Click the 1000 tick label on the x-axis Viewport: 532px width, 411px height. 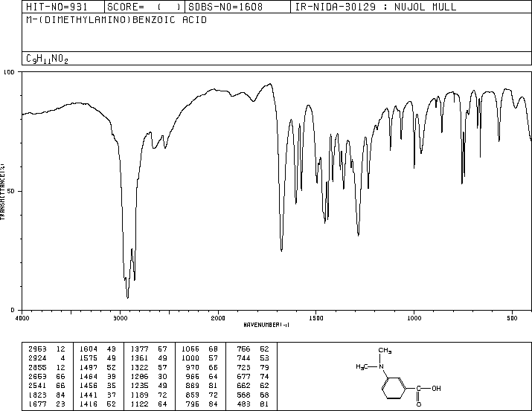point(414,318)
